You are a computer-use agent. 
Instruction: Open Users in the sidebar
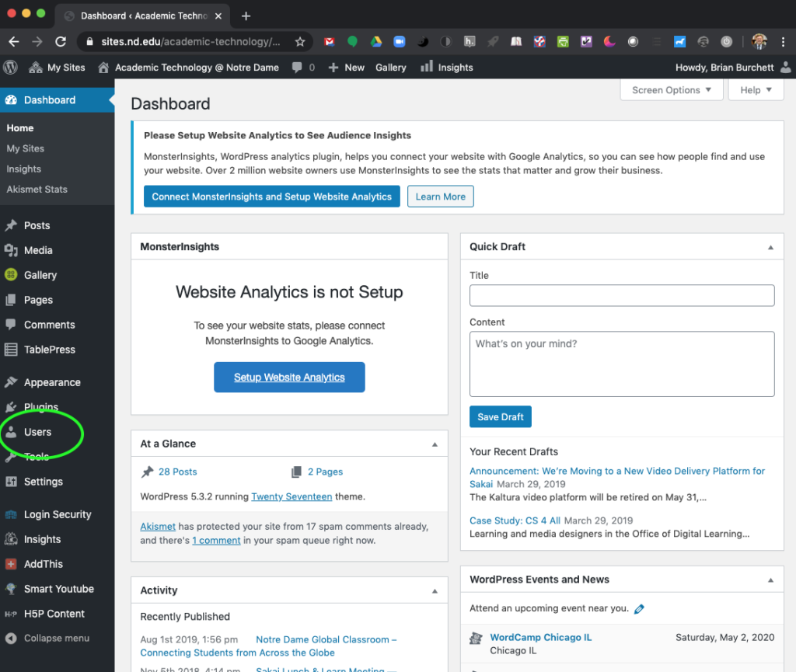37,432
